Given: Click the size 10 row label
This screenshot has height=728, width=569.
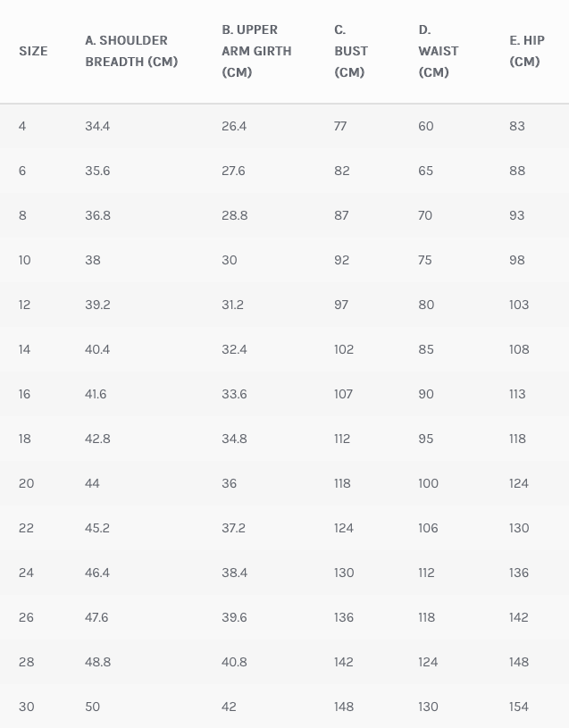Looking at the screenshot, I should [24, 260].
